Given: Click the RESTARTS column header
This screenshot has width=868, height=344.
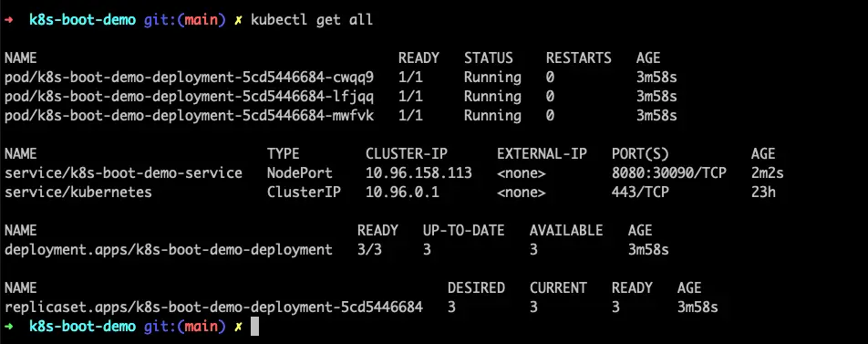Looking at the screenshot, I should 578,58.
